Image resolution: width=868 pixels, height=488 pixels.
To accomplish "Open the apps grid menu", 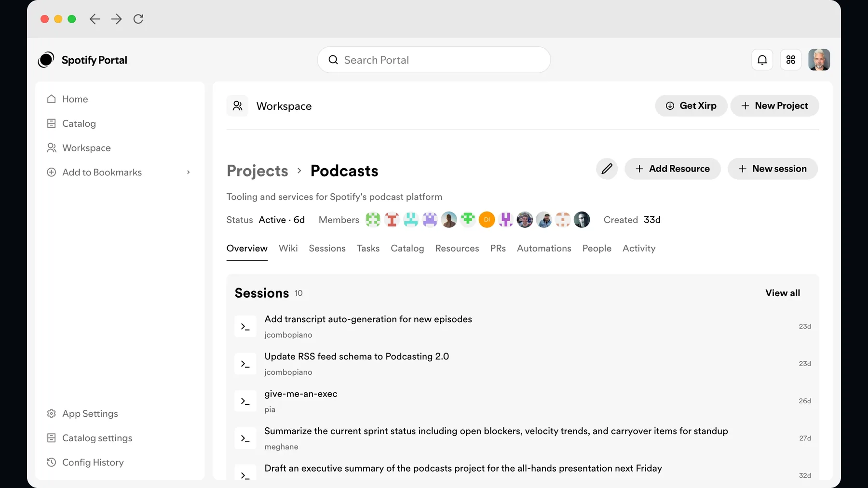I will coord(791,60).
